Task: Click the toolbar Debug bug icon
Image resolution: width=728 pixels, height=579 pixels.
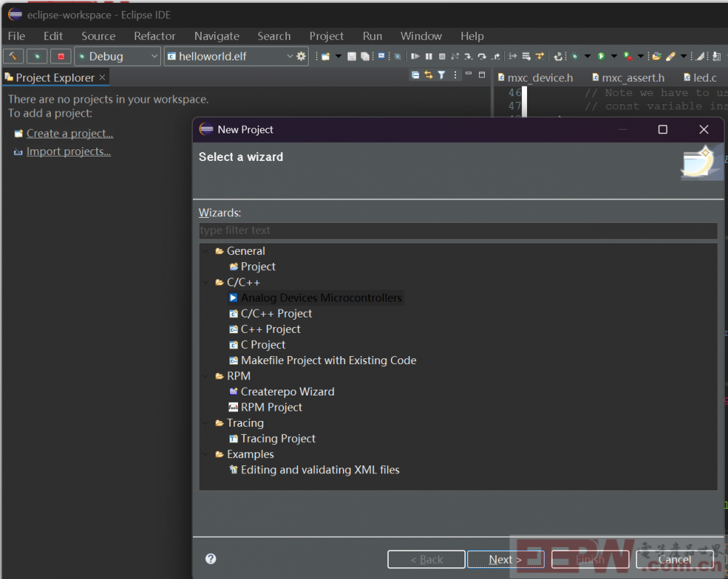Action: pos(575,56)
